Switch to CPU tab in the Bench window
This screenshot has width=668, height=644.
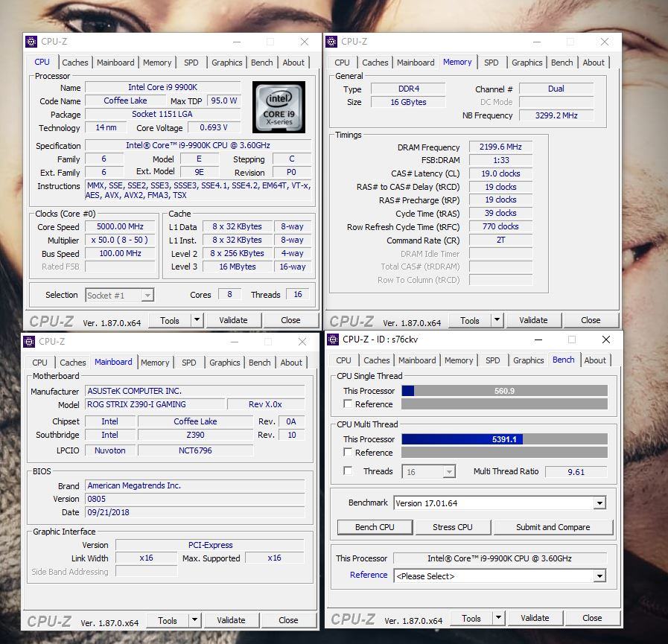pyautogui.click(x=343, y=360)
